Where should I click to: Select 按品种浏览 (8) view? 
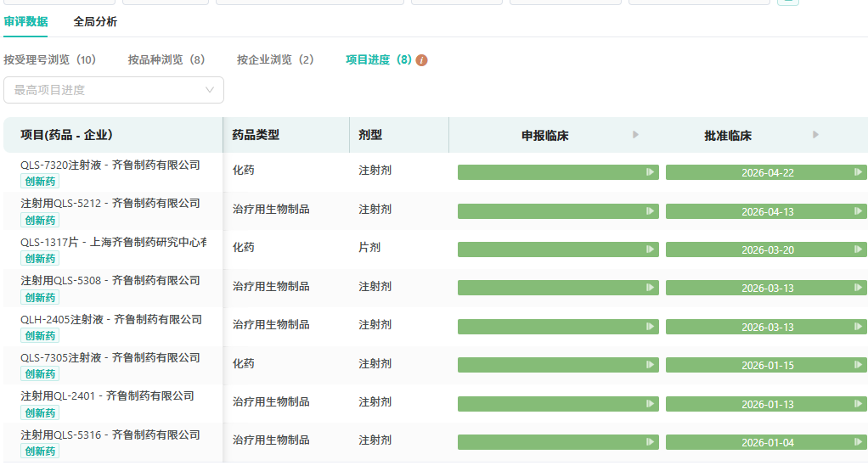[166, 60]
